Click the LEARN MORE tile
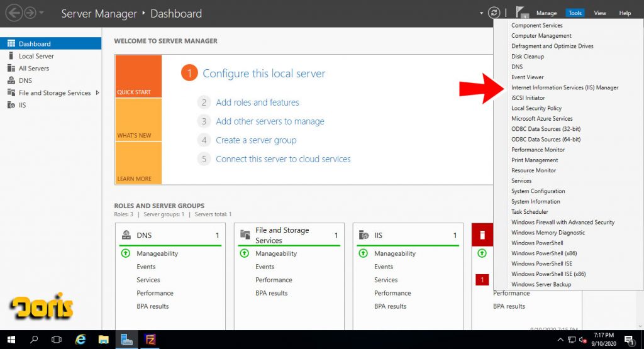Screen dimensions: 644x349 pos(138,163)
